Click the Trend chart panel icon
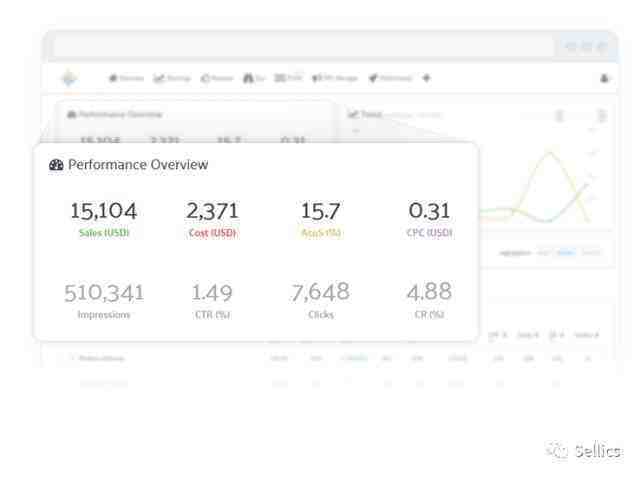This screenshot has height=477, width=640. coord(352,114)
